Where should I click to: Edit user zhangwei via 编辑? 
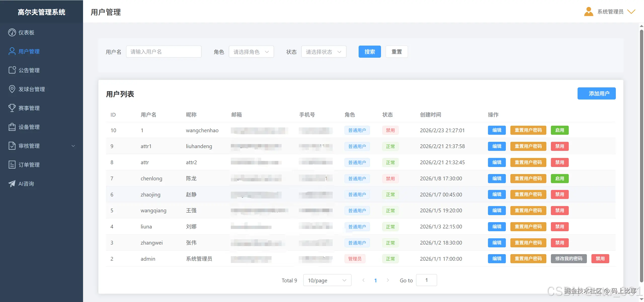tap(497, 243)
